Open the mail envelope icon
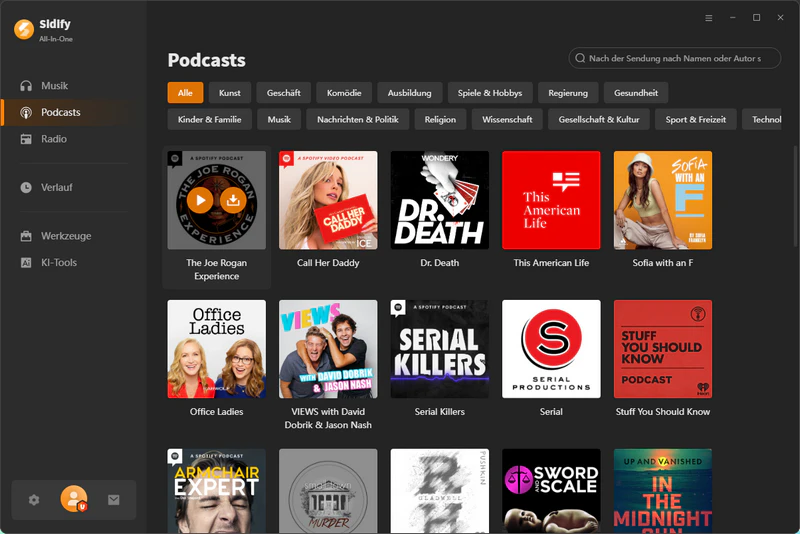The width and height of the screenshot is (800, 534). pyautogui.click(x=114, y=500)
